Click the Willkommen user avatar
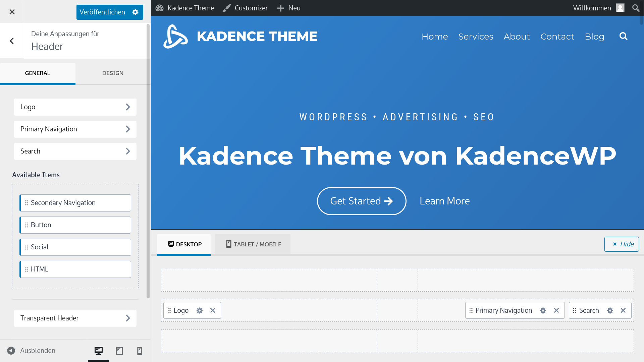This screenshot has width=644, height=362. point(620,8)
